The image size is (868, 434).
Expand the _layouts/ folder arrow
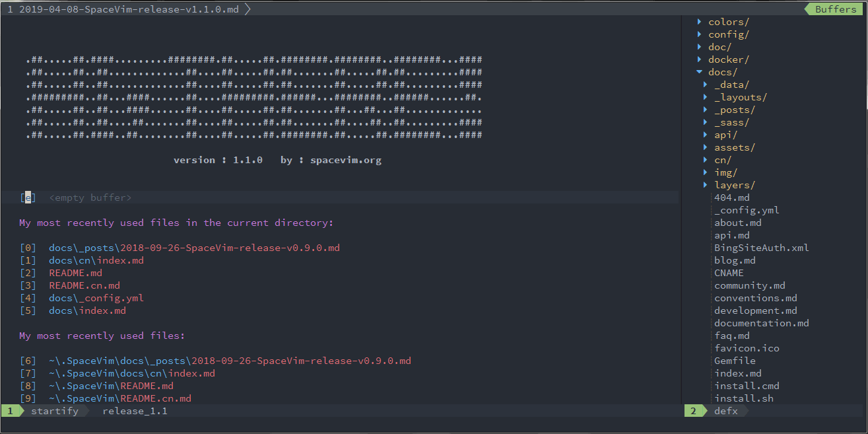click(x=706, y=97)
